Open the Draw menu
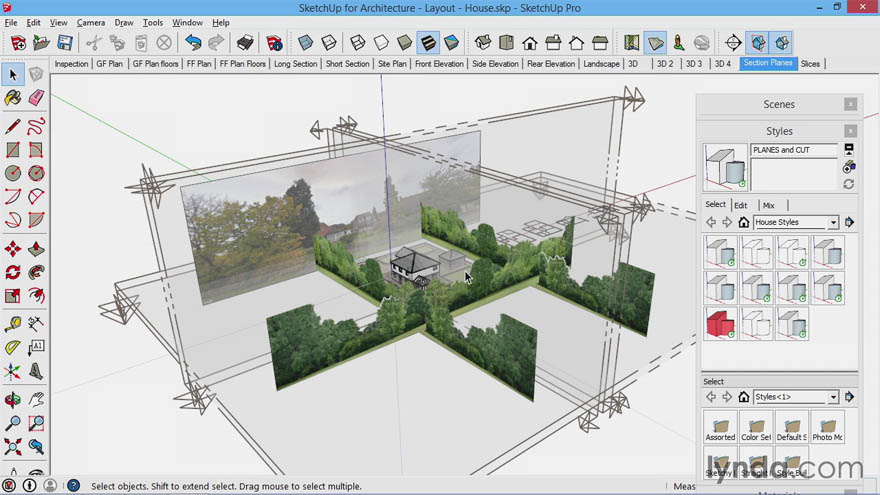 click(x=123, y=22)
